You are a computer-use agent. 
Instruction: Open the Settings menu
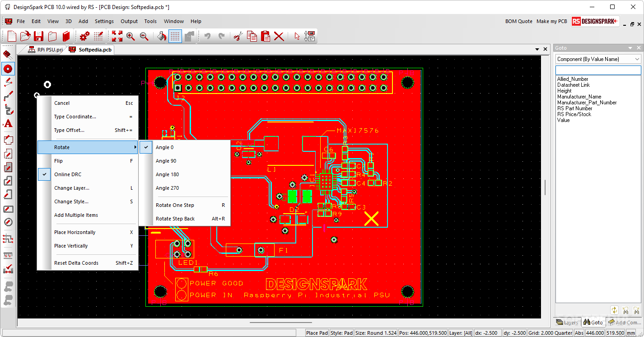[104, 21]
